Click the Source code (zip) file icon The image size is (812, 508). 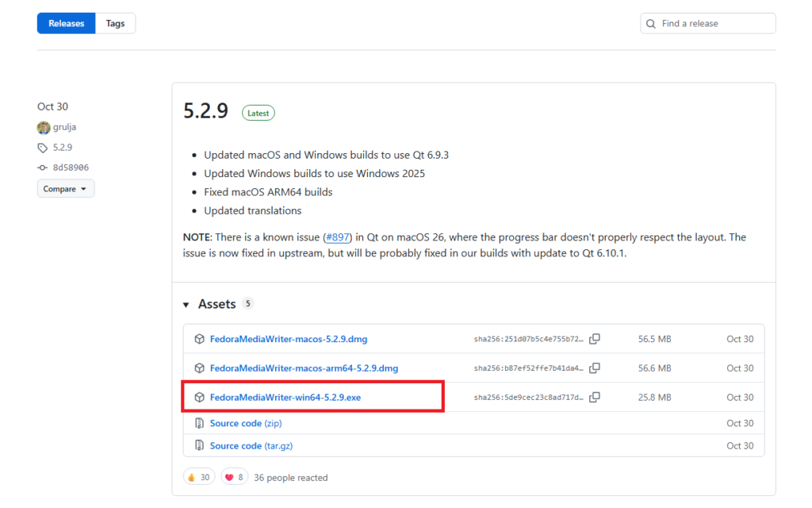point(200,424)
